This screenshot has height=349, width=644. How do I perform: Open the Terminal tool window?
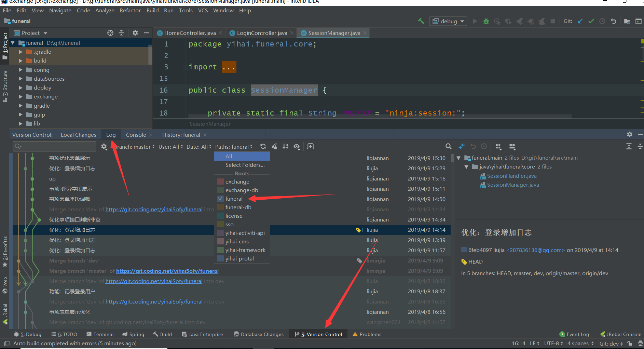pos(100,334)
